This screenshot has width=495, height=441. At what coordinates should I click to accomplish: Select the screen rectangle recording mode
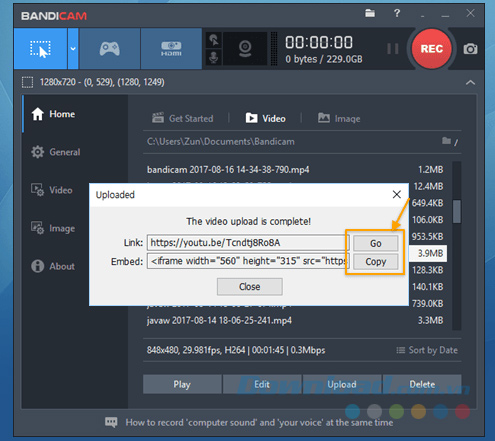pos(41,49)
